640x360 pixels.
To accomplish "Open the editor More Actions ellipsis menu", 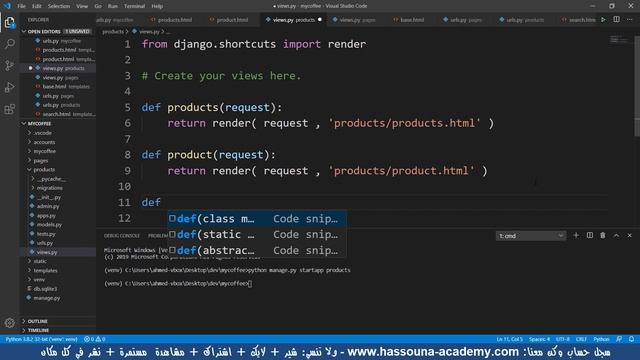I will [x=630, y=20].
